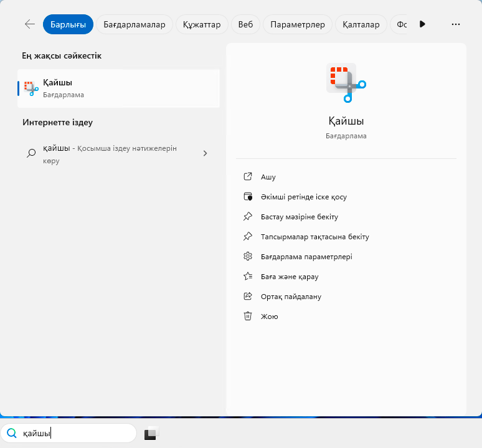Select the Барлығы filter tab
Screen dimensions: 482x448
click(68, 24)
